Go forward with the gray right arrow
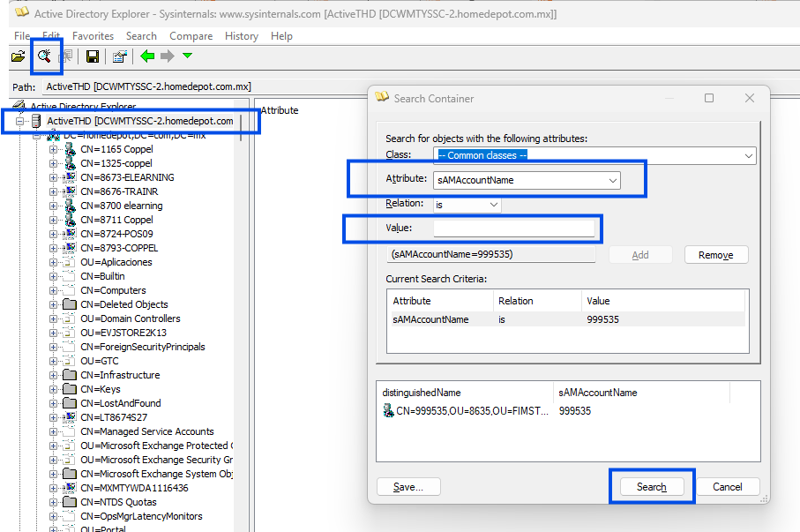The width and height of the screenshot is (800, 532). point(168,56)
